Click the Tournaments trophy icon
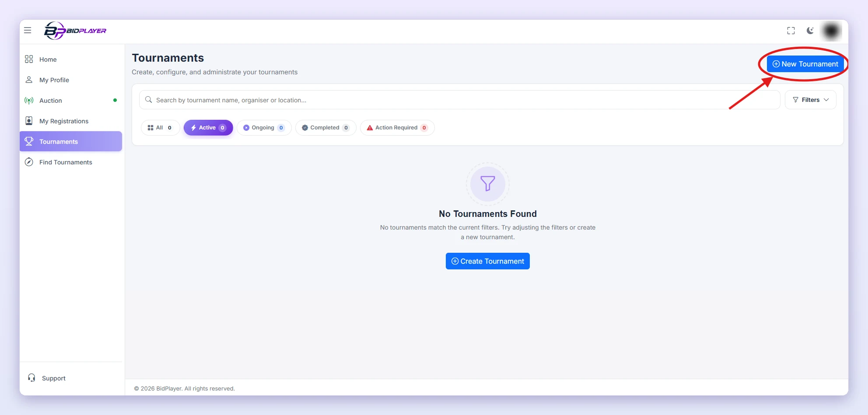The width and height of the screenshot is (868, 415). pos(29,141)
